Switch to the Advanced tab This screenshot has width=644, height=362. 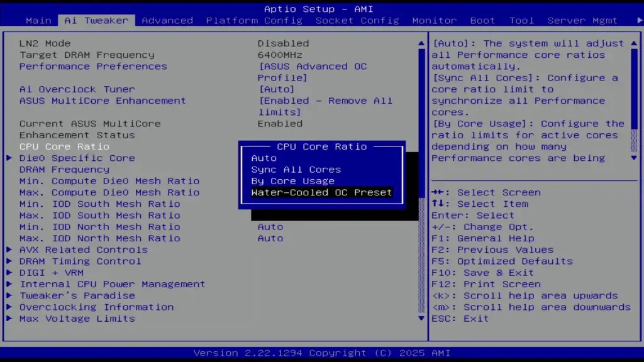(x=167, y=20)
